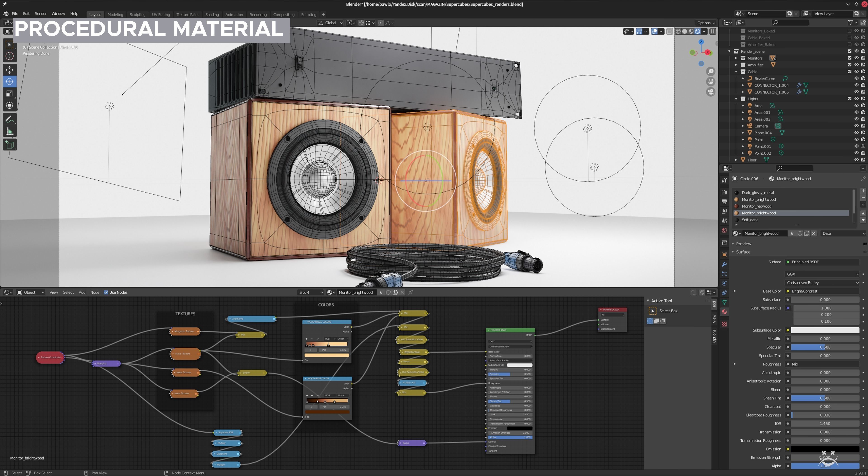The height and width of the screenshot is (476, 868).
Task: Click Subsurface Color white swatch
Action: [x=825, y=330]
